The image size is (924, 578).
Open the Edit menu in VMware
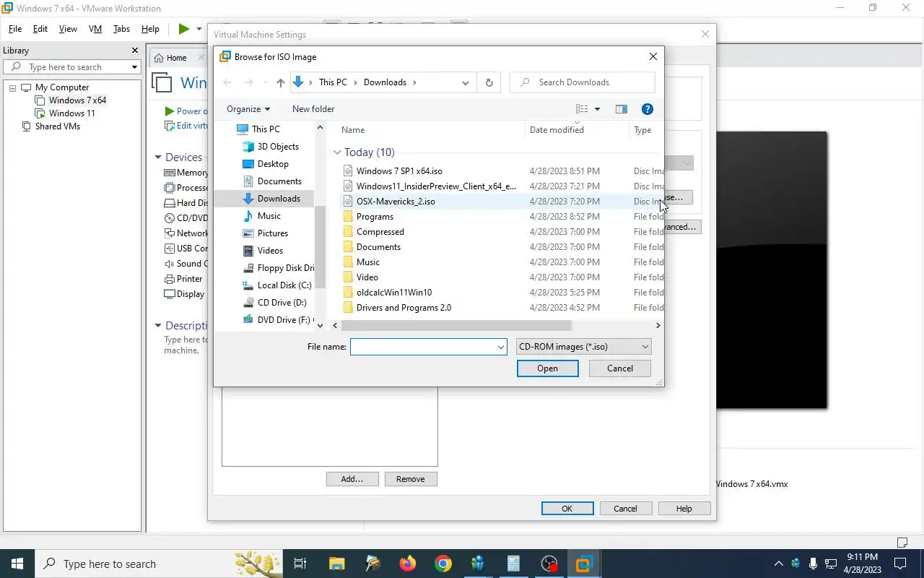pyautogui.click(x=40, y=29)
